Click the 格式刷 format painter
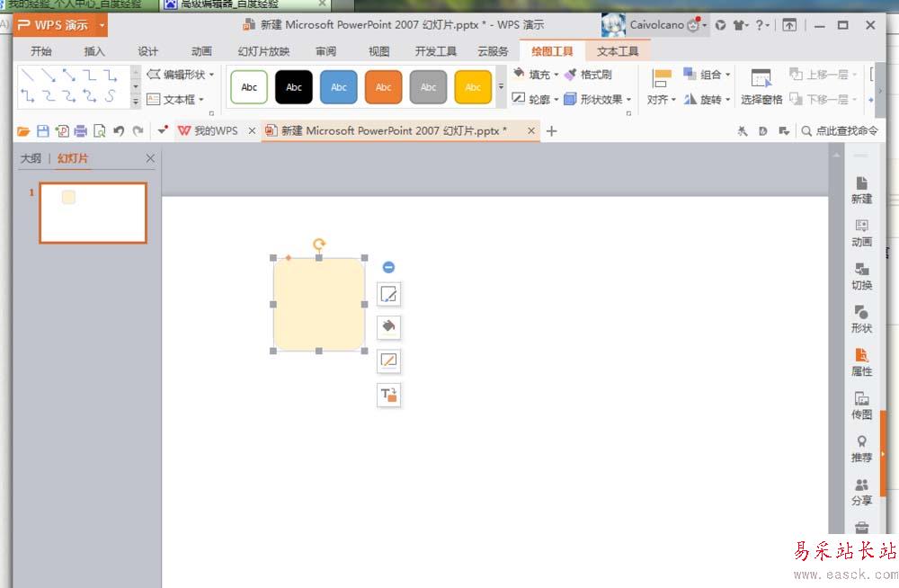The height and width of the screenshot is (588, 899). click(588, 74)
